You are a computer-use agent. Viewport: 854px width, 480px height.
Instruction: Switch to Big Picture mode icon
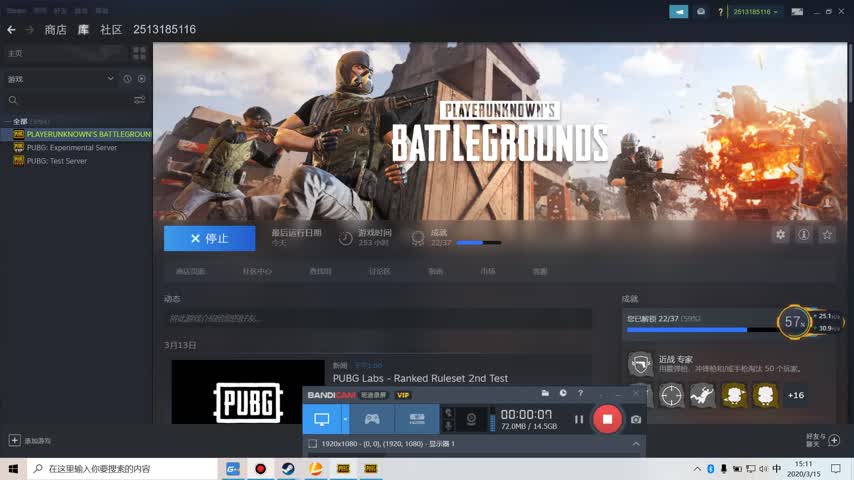(x=797, y=11)
